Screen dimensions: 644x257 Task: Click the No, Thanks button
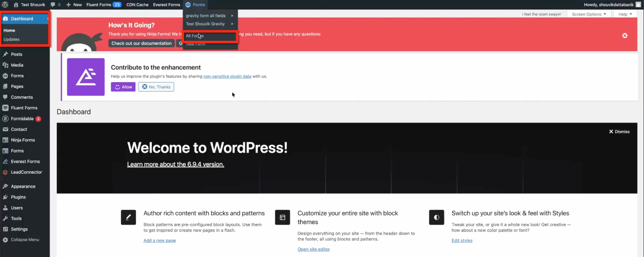pos(156,87)
